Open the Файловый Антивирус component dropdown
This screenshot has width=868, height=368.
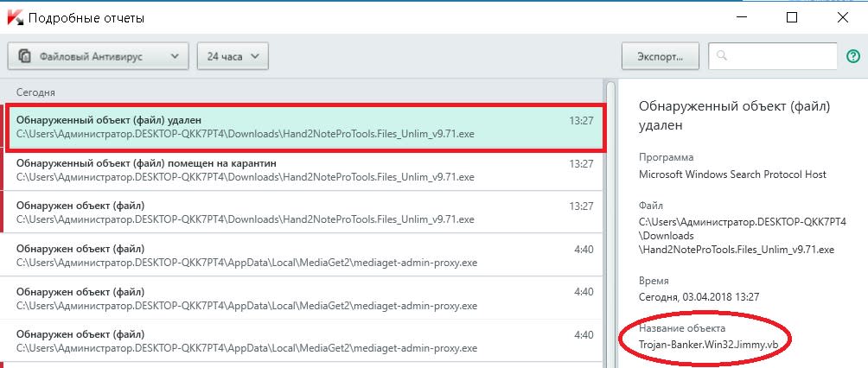[x=98, y=56]
